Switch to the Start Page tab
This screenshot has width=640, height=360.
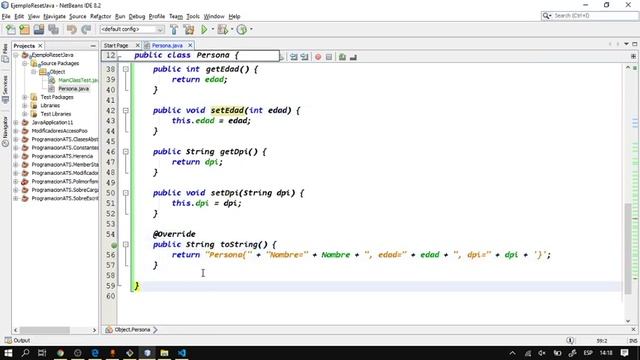(116, 45)
